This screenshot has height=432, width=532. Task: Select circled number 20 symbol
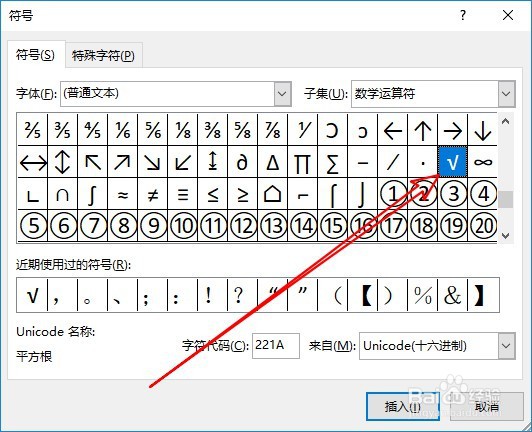click(482, 225)
